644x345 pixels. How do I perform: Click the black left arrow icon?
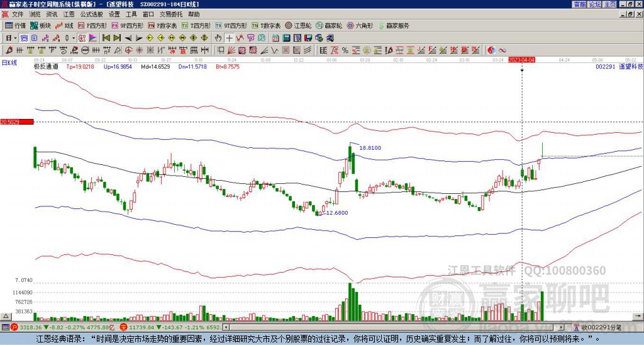coord(128,38)
